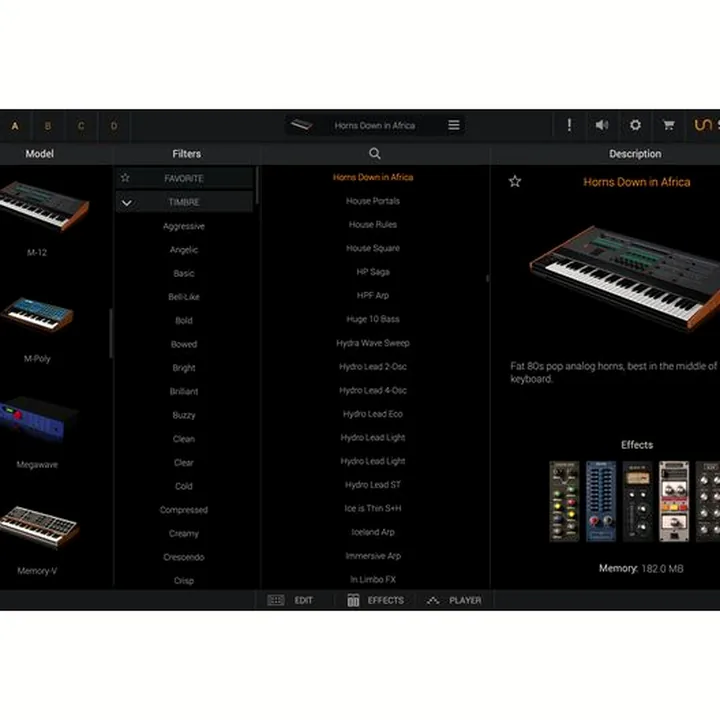
Task: Select the M-Poly synth model thumbnail
Action: point(38,314)
